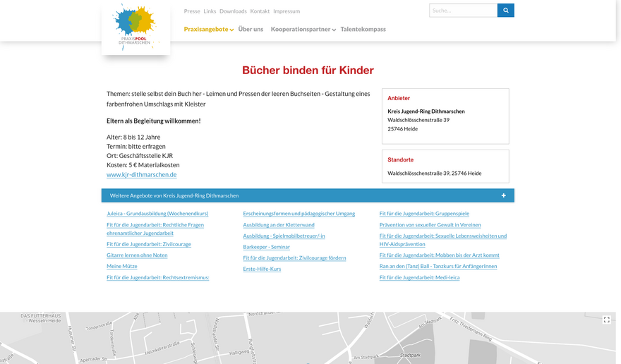Expand the plus icon on blue bar

pos(503,195)
